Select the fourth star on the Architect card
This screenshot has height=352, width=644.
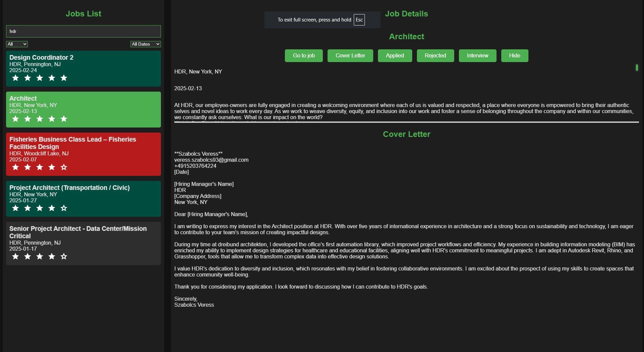[x=52, y=119]
